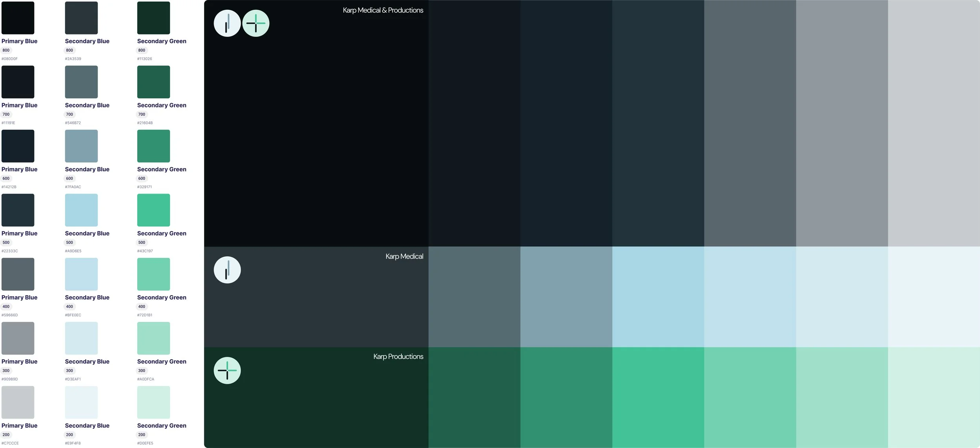Click the hex code #A9D6E5

coord(73,251)
